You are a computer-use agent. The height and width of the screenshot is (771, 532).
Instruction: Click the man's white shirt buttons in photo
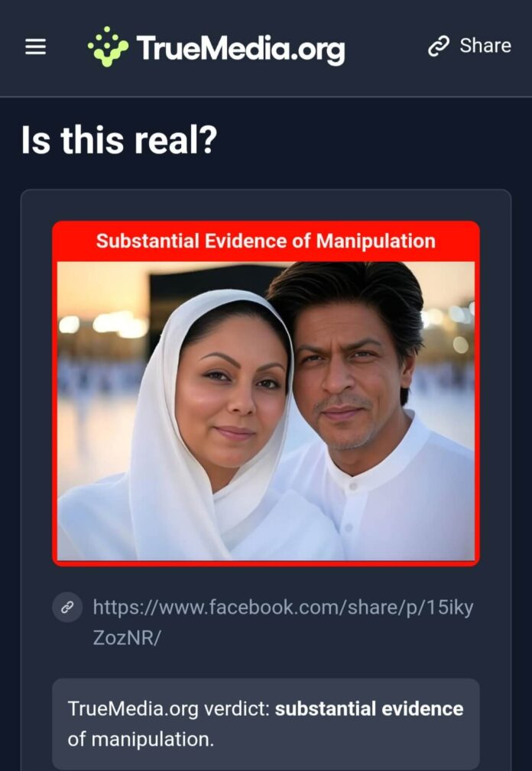coord(351,507)
